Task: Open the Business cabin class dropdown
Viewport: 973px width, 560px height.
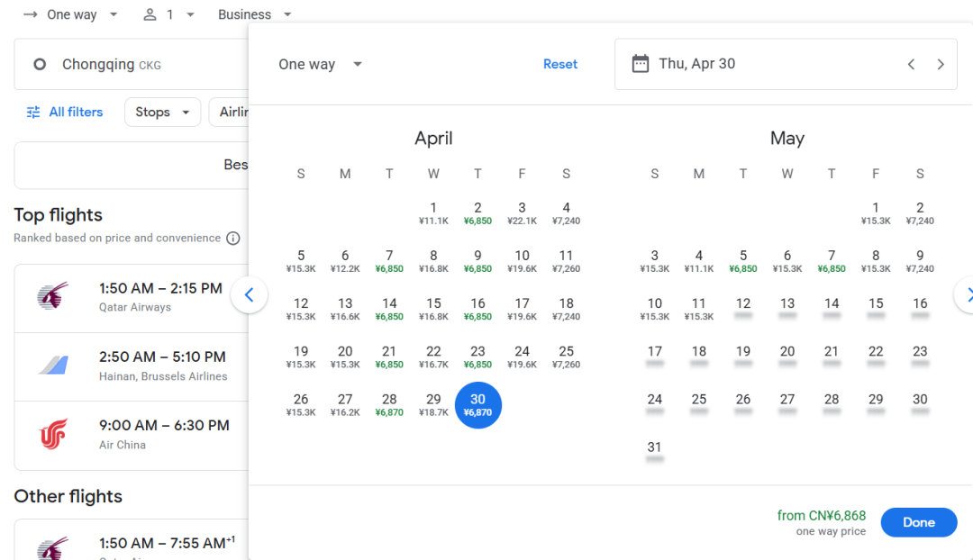Action: [254, 14]
